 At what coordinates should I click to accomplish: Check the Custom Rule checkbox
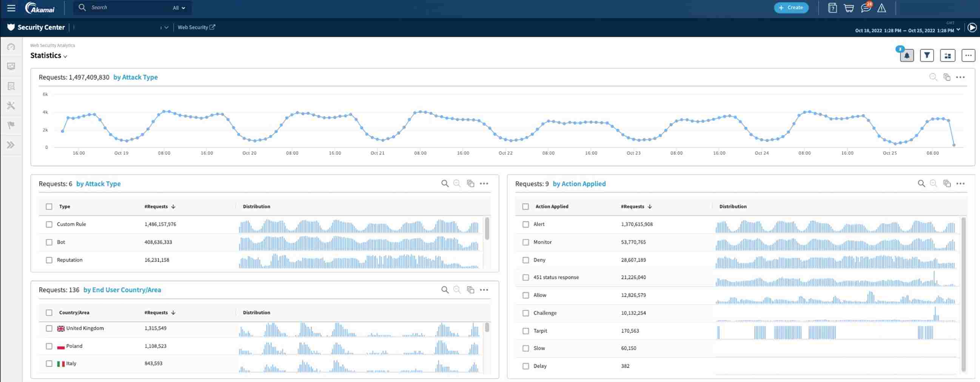49,224
